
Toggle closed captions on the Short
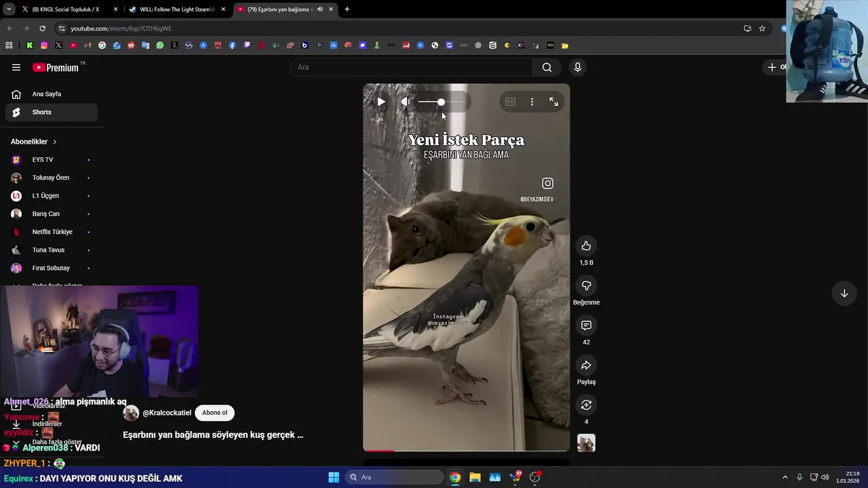[x=510, y=102]
